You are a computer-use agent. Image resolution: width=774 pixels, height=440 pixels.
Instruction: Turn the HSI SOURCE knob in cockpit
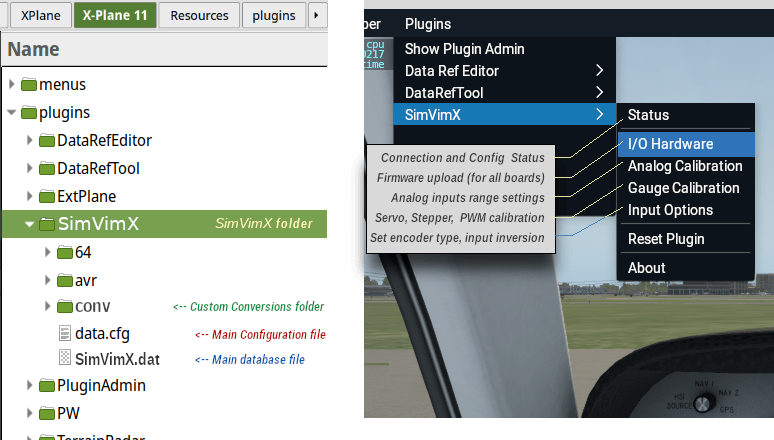pyautogui.click(x=703, y=404)
